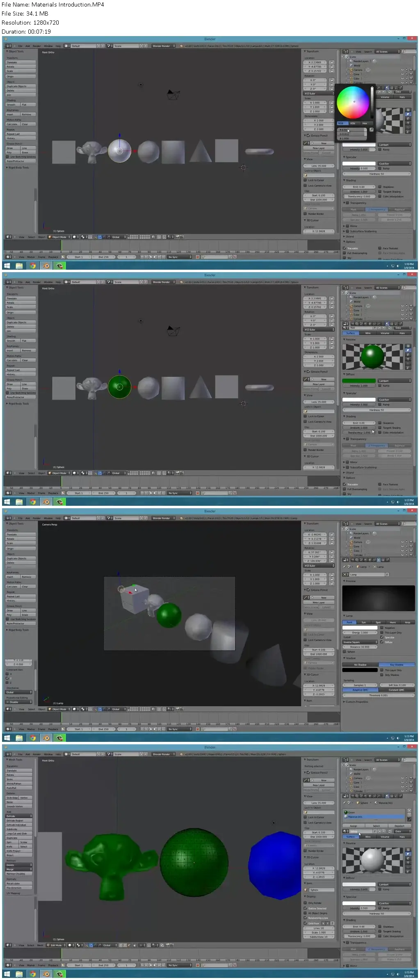Toggle Outline Selected checkbox in the fourth screenshot
The height and width of the screenshot is (980, 420).
(306, 908)
